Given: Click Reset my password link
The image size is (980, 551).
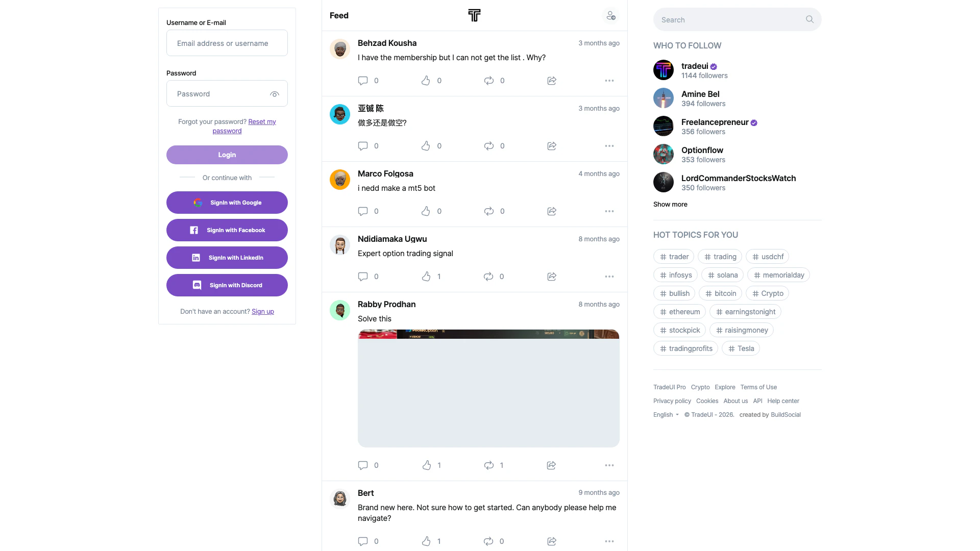Looking at the screenshot, I should point(244,126).
